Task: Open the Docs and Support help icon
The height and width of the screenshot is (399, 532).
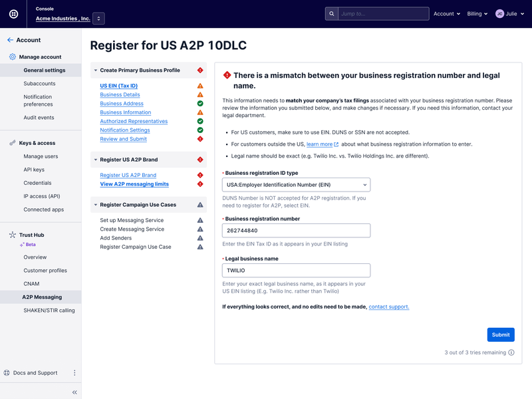Action: point(8,372)
